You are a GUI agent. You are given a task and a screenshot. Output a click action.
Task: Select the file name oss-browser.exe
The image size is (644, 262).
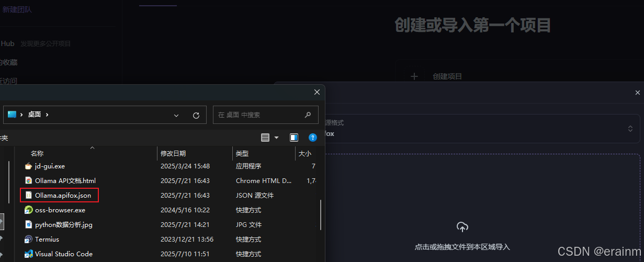tap(60, 210)
